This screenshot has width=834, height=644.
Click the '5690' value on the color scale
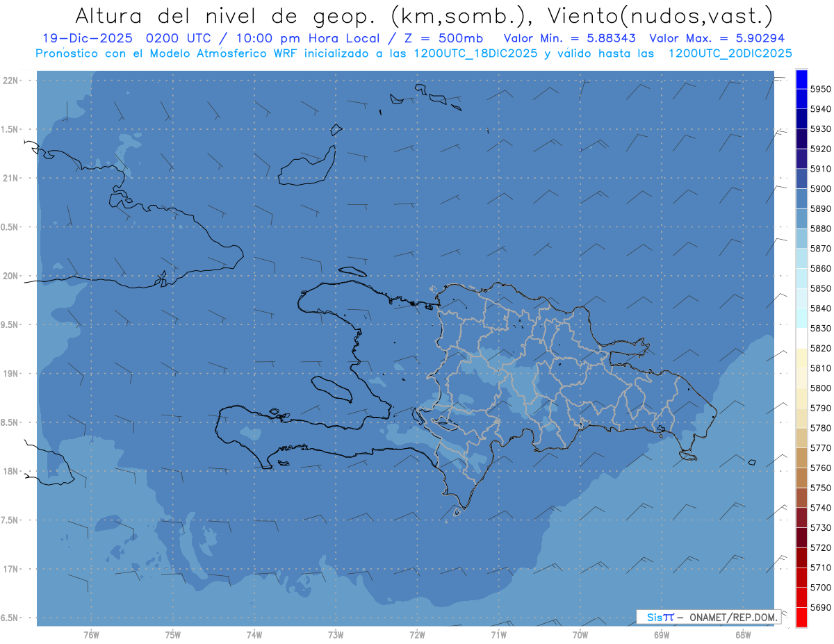pyautogui.click(x=820, y=607)
